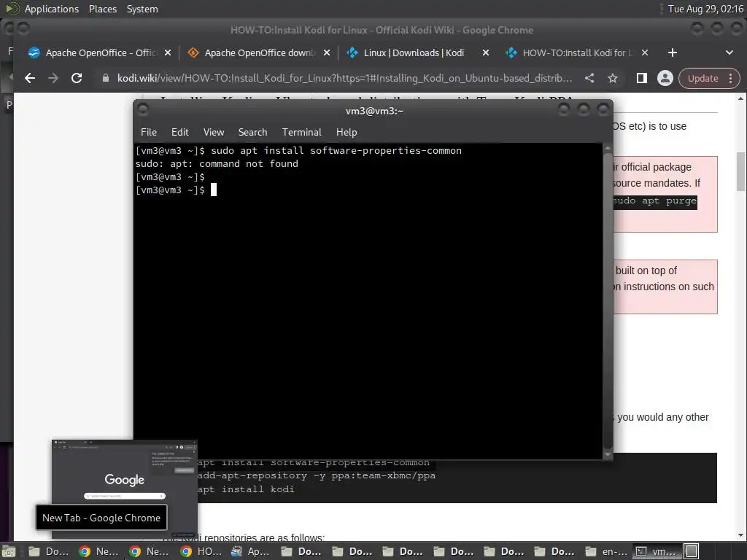Click the New Tab - Google Chrome preview thumbnail
This screenshot has height=560, width=747.
coord(124,489)
